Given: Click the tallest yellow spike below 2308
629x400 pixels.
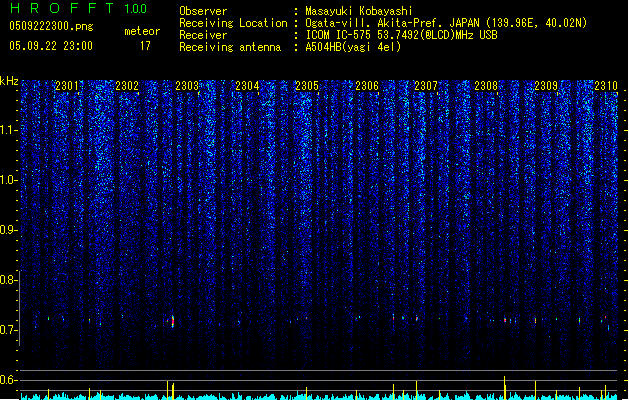Looking at the screenshot, I should pyautogui.click(x=504, y=387).
